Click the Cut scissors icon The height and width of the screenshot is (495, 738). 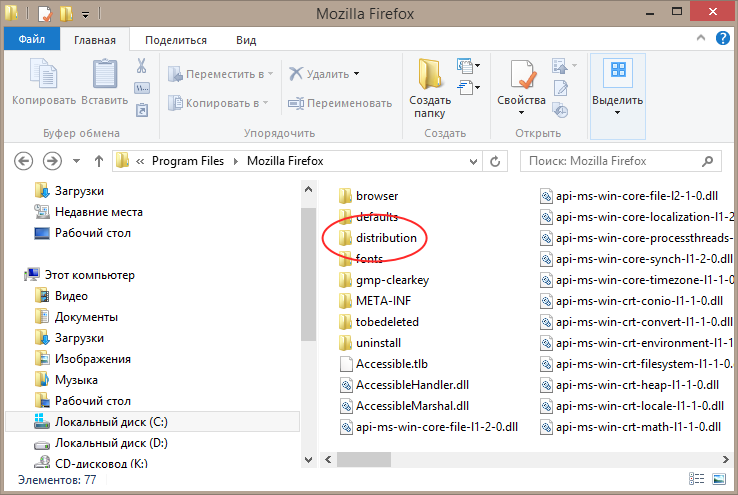(x=141, y=65)
